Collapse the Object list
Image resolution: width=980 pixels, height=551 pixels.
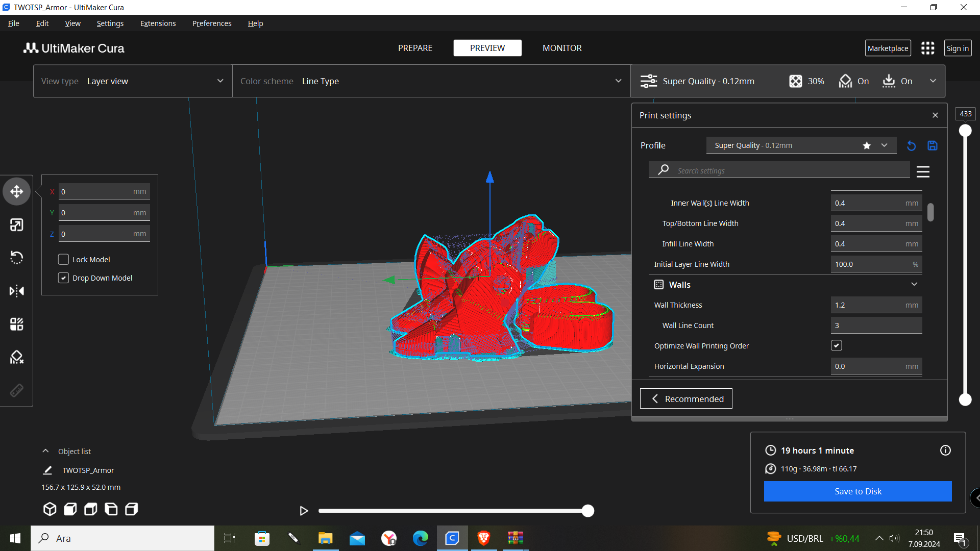(45, 451)
